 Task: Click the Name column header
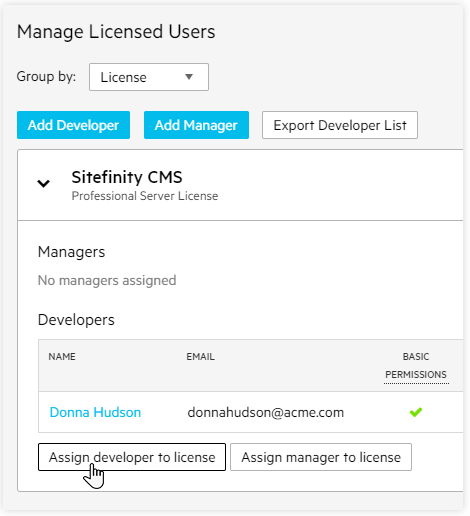62,357
